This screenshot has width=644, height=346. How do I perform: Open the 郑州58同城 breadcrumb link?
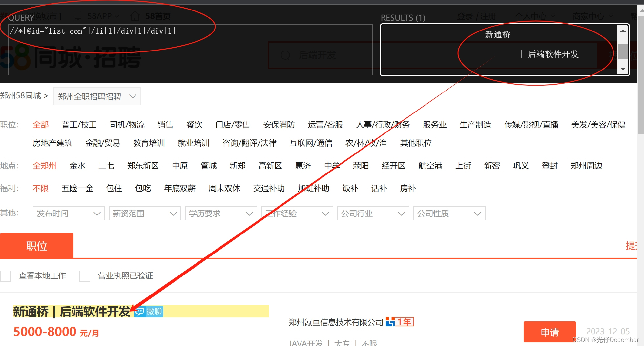(x=21, y=96)
